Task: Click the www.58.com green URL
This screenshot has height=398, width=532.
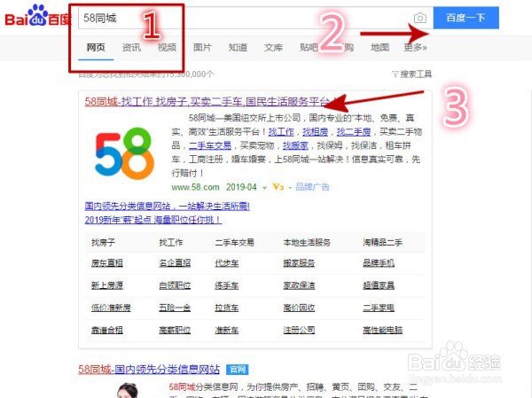Action: click(195, 187)
